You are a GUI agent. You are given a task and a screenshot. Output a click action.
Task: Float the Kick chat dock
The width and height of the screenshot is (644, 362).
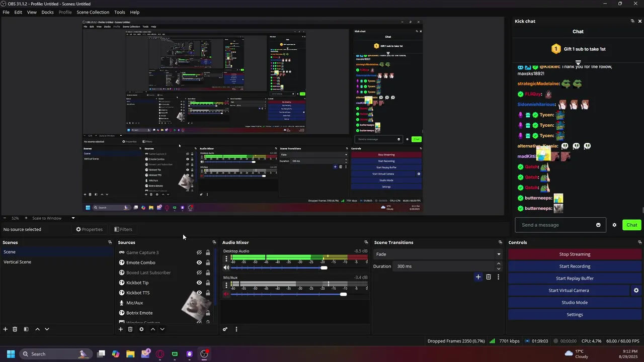point(632,21)
